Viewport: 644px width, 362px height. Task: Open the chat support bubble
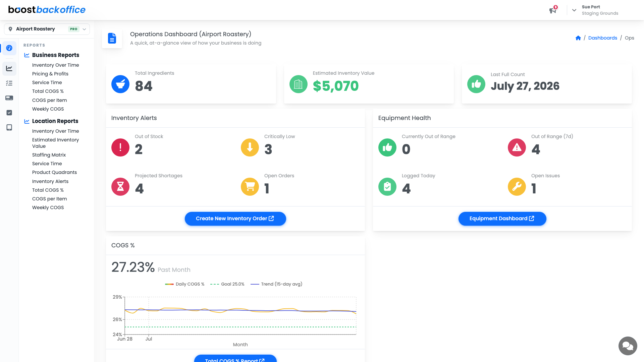(x=628, y=346)
